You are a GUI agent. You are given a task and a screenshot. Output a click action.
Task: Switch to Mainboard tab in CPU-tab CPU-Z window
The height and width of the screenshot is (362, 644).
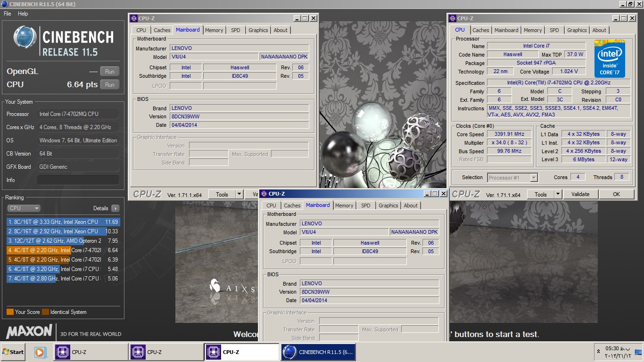tap(506, 30)
